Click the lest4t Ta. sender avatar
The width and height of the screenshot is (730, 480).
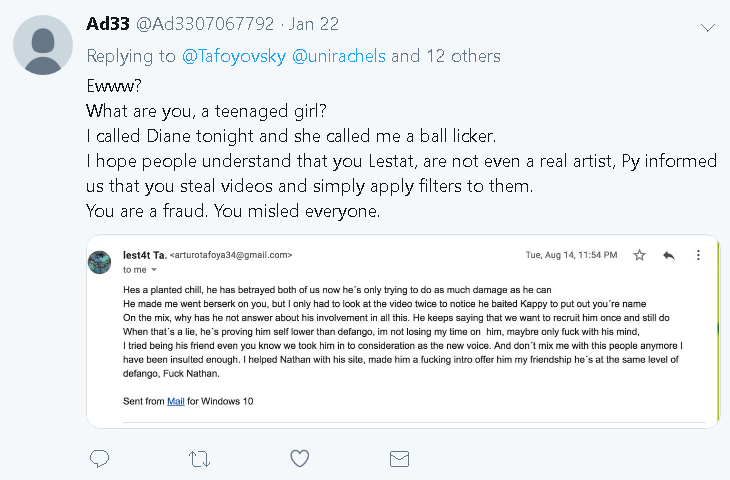[x=100, y=262]
